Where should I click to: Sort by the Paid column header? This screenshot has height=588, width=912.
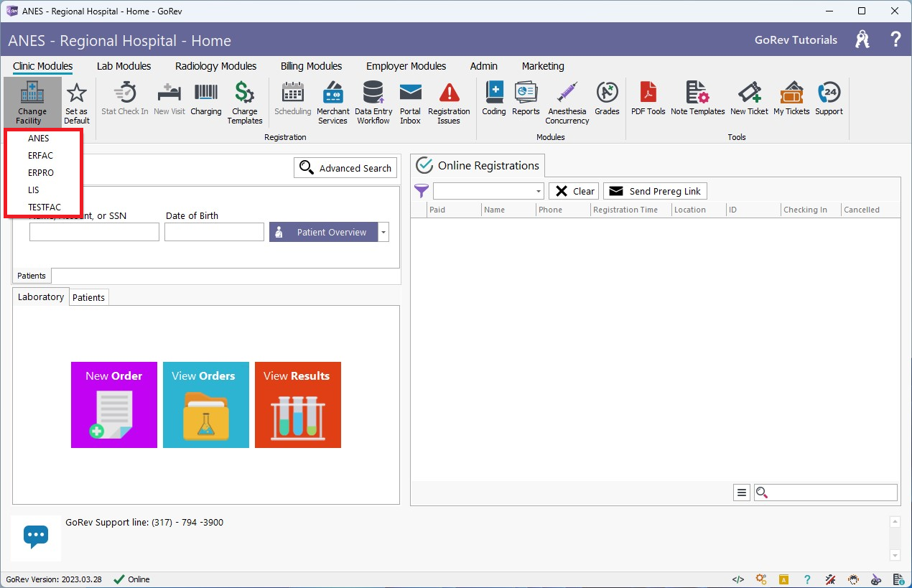pyautogui.click(x=454, y=210)
